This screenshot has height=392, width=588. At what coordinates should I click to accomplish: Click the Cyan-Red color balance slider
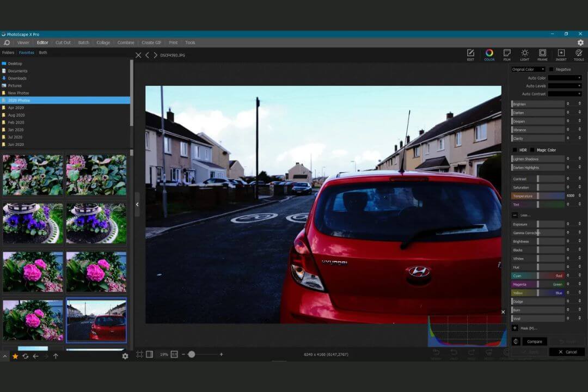pyautogui.click(x=538, y=275)
